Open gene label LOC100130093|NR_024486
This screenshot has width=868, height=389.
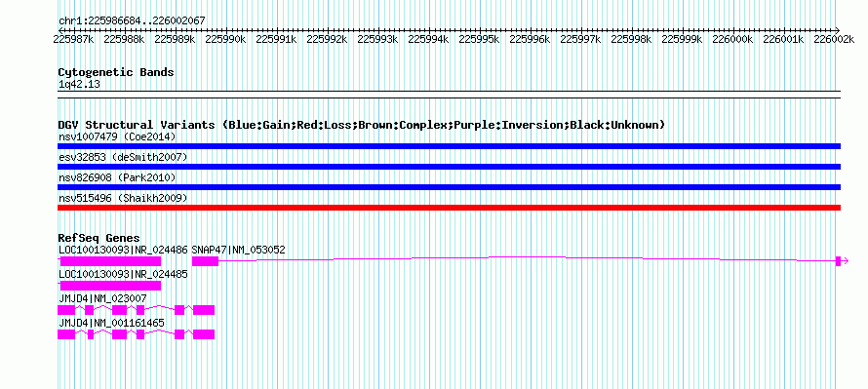tap(123, 250)
